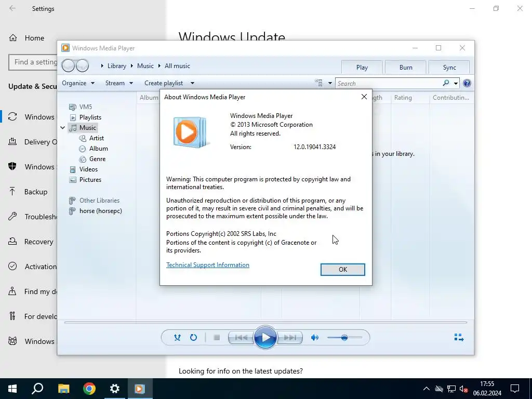Click the tray volume muted icon
The image size is (532, 399).
click(x=464, y=389)
